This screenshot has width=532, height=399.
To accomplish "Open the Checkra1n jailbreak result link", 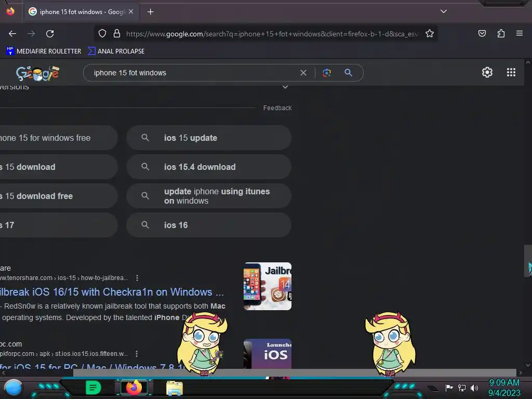I will 112,292.
